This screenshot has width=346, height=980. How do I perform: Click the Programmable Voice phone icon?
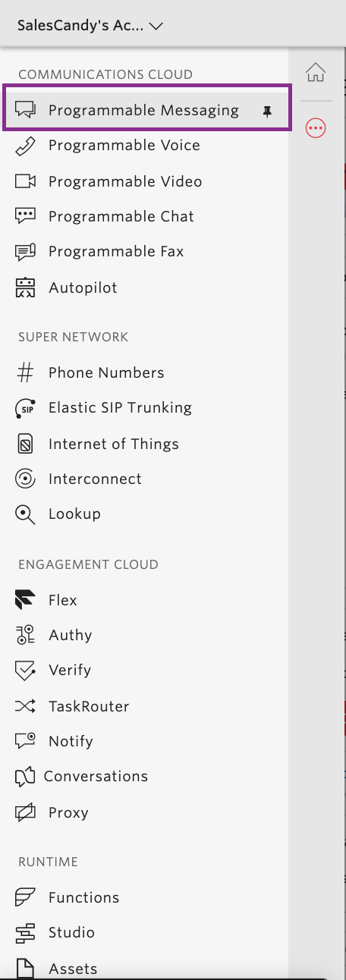26,146
